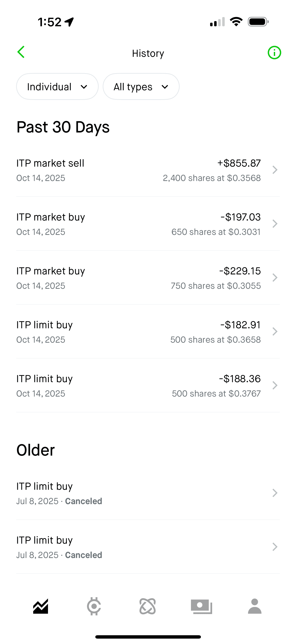
Task: Tap the green back arrow
Action: coord(21,52)
